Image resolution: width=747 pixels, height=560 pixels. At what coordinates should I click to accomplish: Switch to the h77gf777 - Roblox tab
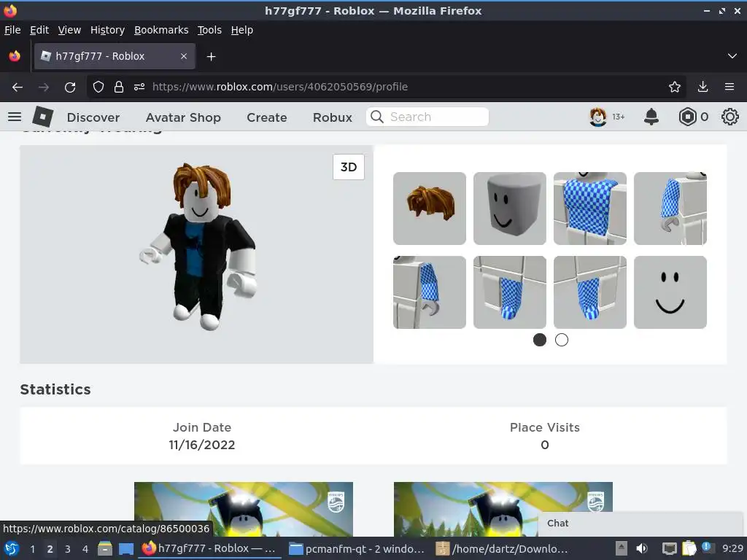coord(115,56)
